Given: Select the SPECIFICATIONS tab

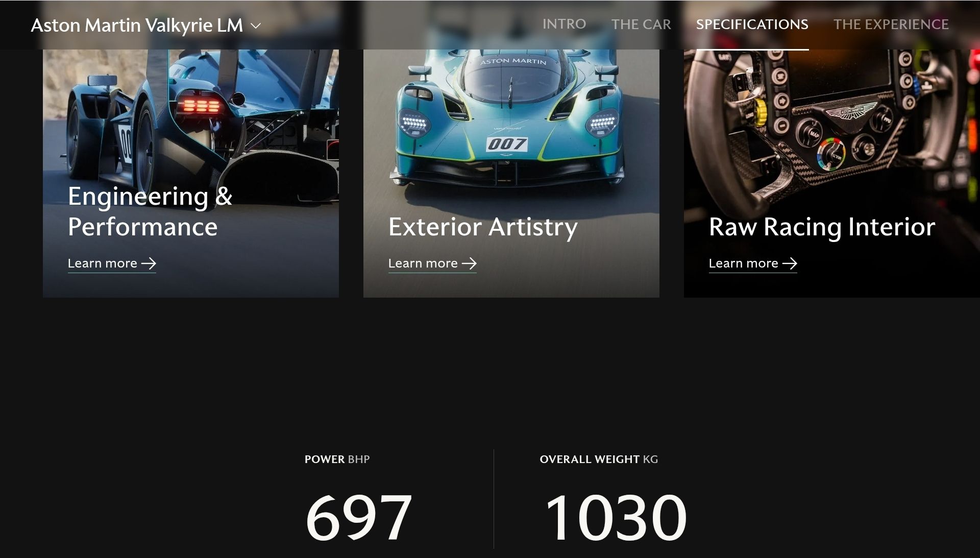Looking at the screenshot, I should 752,24.
